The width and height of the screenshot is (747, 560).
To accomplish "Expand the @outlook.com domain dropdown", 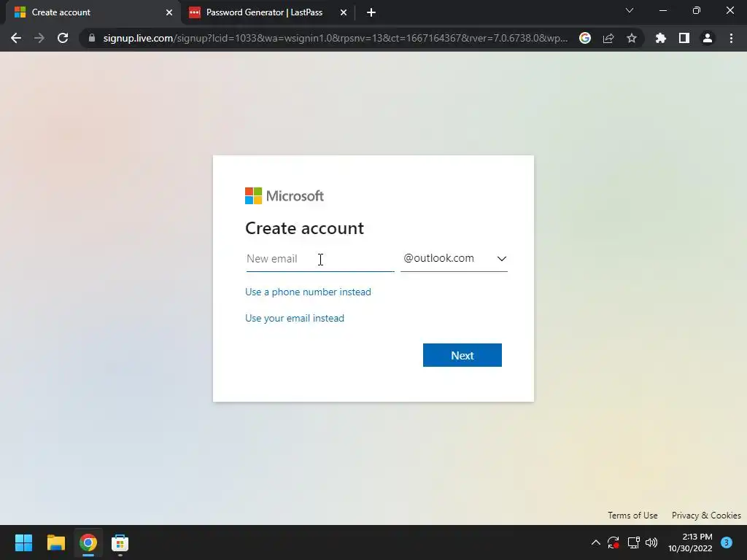I will pos(454,259).
